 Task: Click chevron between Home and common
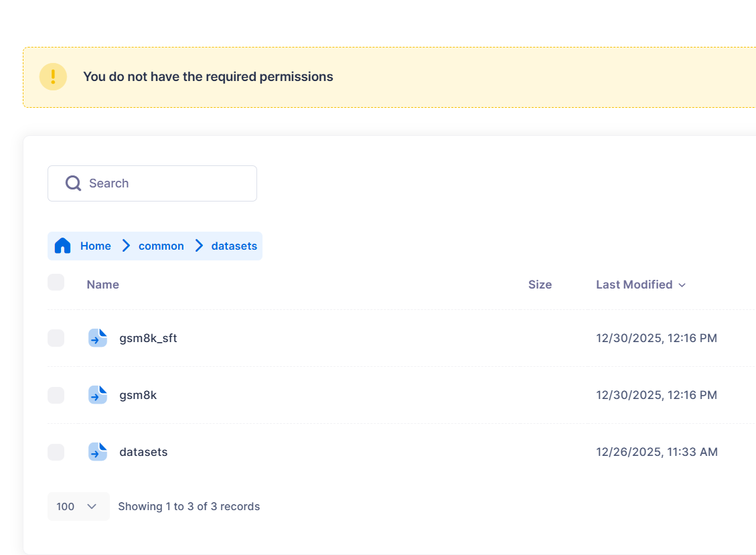point(125,246)
